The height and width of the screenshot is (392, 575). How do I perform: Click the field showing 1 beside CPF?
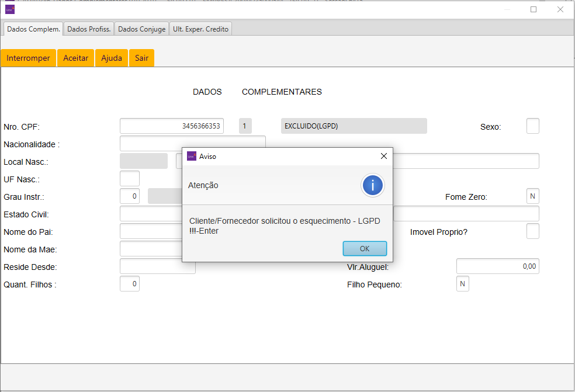245,126
